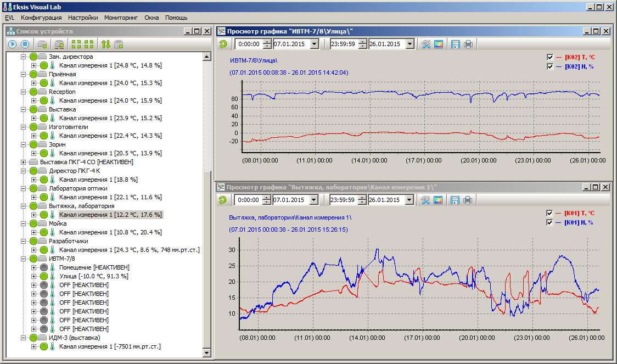This screenshot has width=617, height=364.
Task: Click the collapse all devices icon
Action: point(89,44)
